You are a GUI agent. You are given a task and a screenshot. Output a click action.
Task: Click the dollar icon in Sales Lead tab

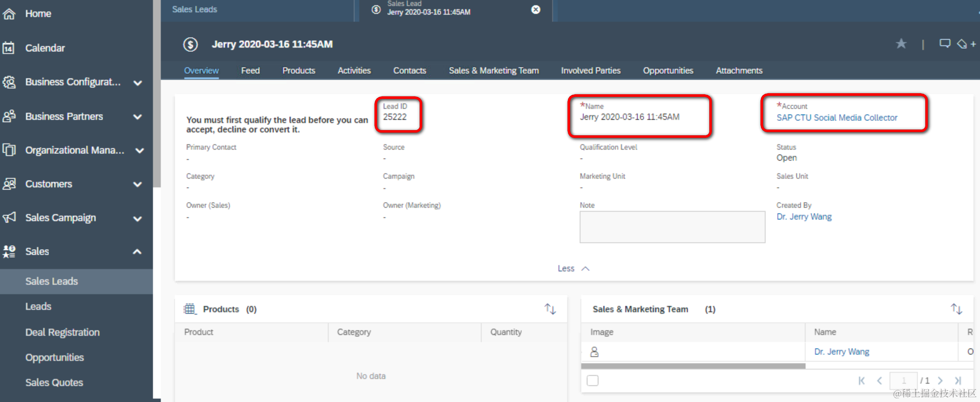(376, 9)
